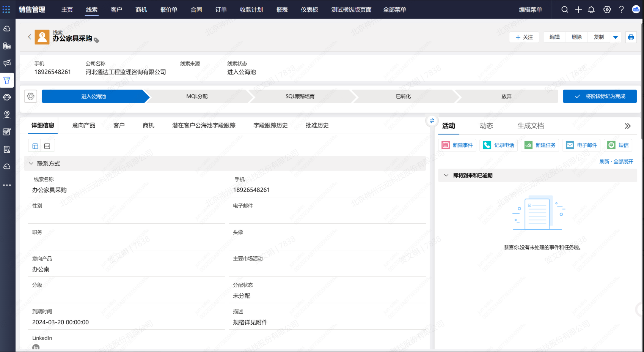Click the notification bell icon

point(591,9)
